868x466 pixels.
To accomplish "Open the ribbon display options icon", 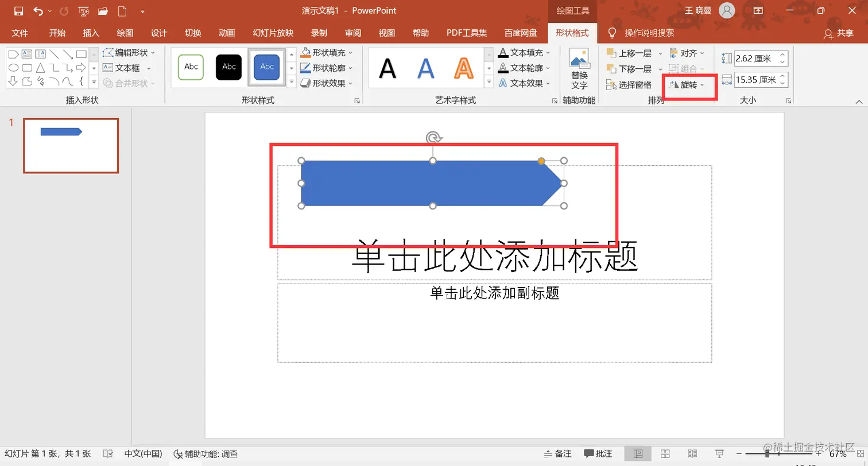I will tap(758, 10).
